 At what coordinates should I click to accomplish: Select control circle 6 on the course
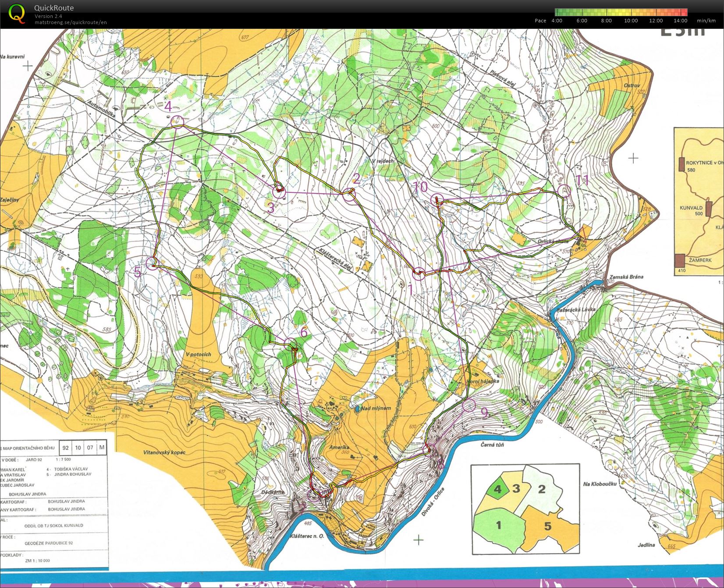(290, 344)
